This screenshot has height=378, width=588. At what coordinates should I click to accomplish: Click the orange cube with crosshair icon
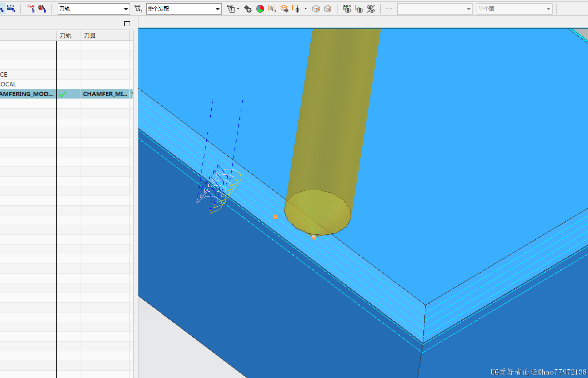coord(284,9)
